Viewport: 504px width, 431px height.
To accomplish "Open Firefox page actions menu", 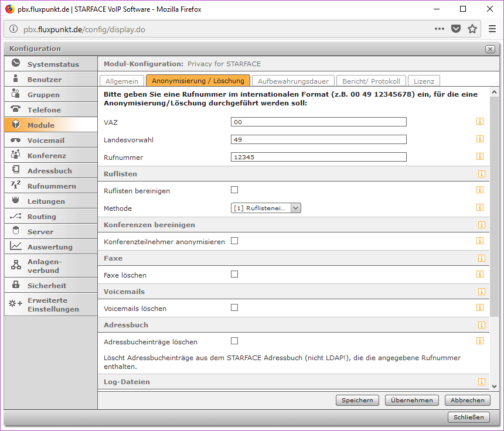I will coord(440,29).
